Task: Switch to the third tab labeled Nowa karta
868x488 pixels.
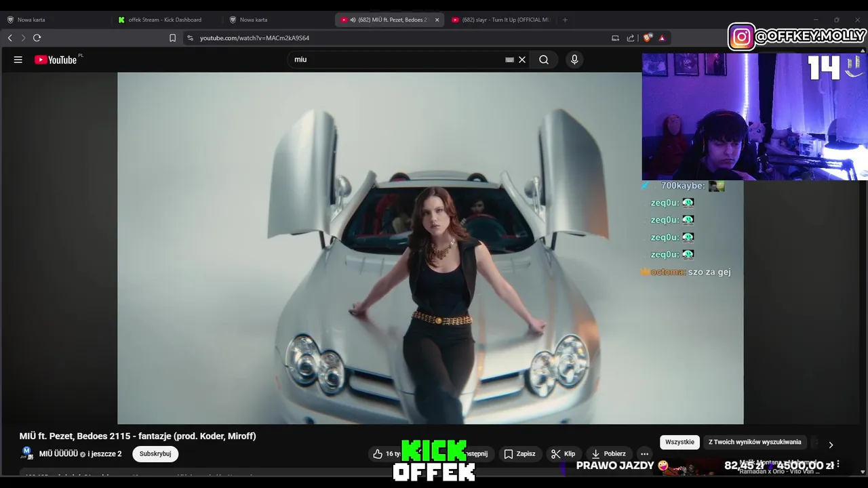Action: tap(278, 20)
